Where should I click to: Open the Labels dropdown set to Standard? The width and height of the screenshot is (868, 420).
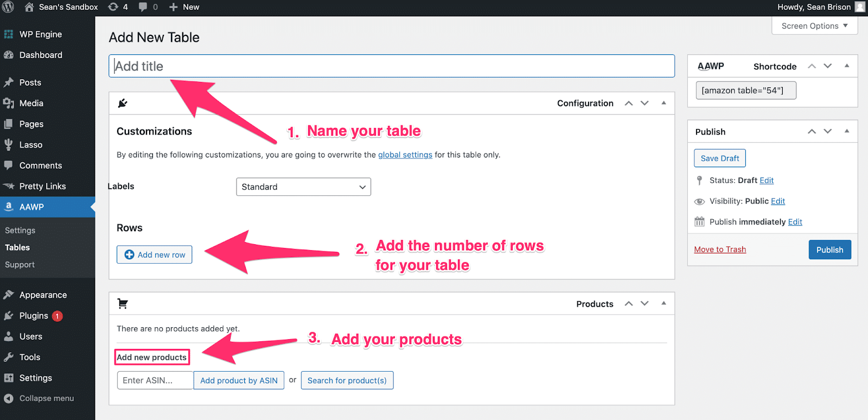303,187
